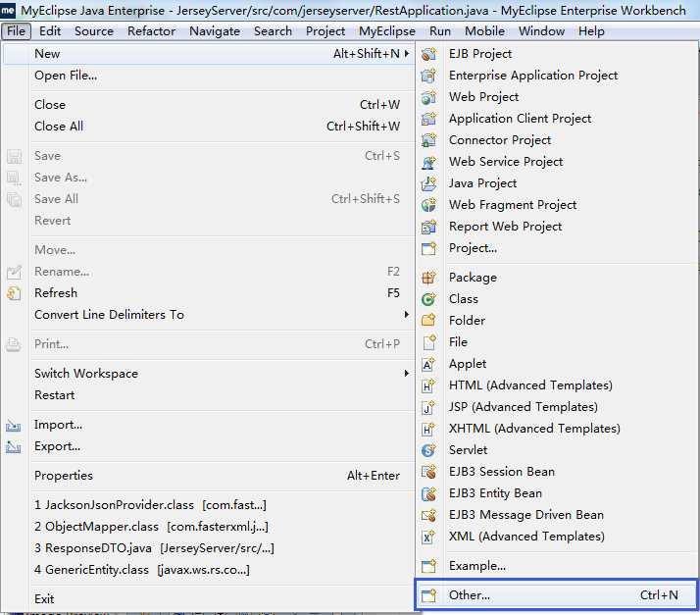The image size is (700, 615).
Task: Choose Exit from the File menu
Action: (210, 599)
